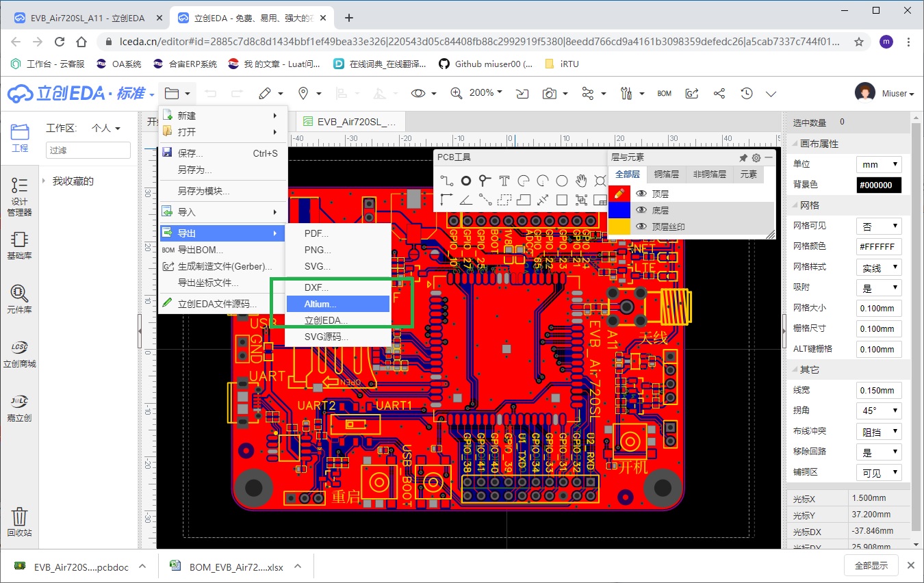924x583 pixels.
Task: Select the Solid Region tool in PCB tools
Action: click(524, 200)
